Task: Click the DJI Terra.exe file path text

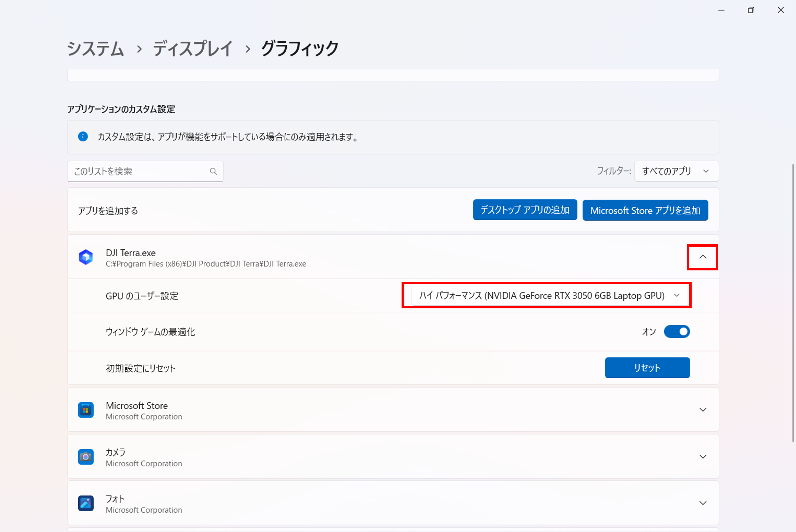Action: 206,264
